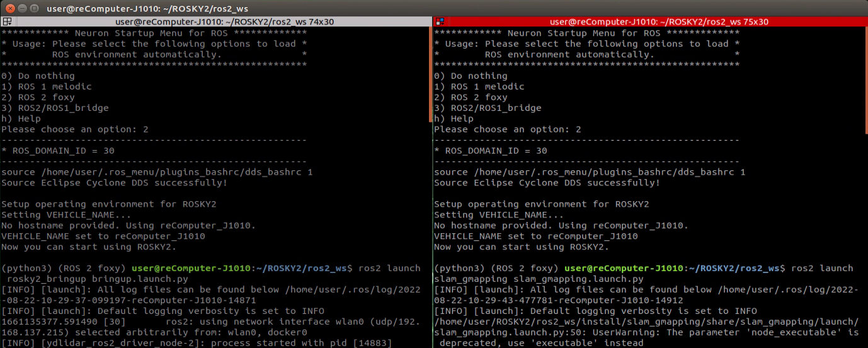This screenshot has width=868, height=348.
Task: Click the green prompt 'user@reComputer-J1010' in the 75x30 terminal
Action: coord(624,269)
